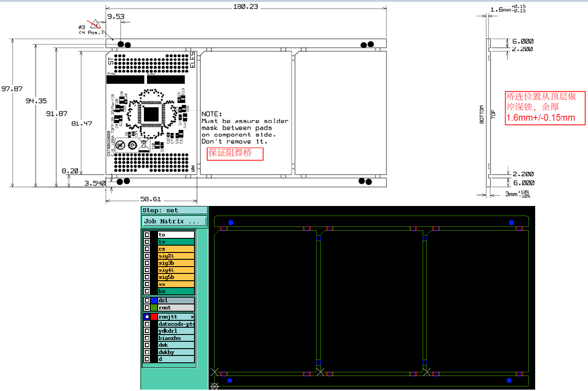The image size is (588, 391).
Task: Check the datecode-pt layer checkbox
Action: coord(147,324)
